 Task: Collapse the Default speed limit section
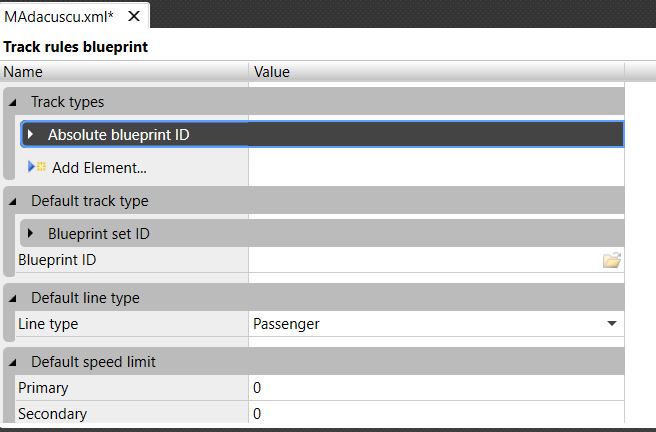(13, 362)
